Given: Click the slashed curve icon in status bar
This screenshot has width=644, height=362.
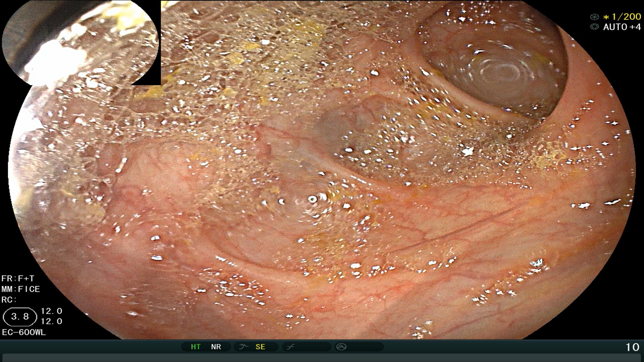Looking at the screenshot, I should 290,347.
